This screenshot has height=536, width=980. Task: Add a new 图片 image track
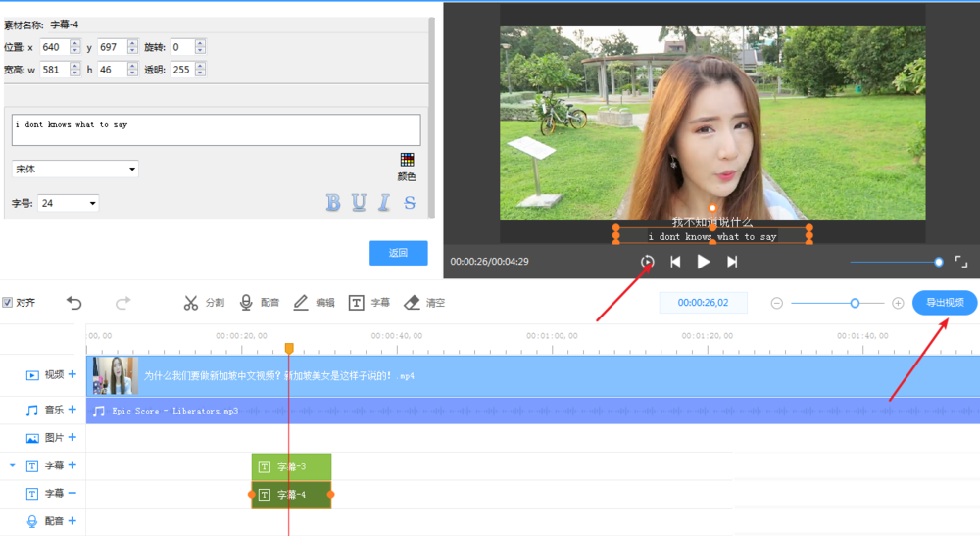[x=73, y=438]
